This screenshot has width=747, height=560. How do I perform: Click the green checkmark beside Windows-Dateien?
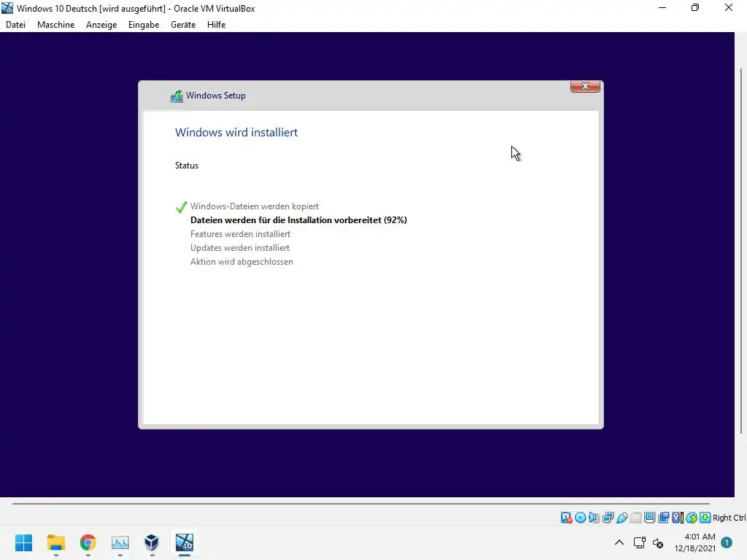181,206
